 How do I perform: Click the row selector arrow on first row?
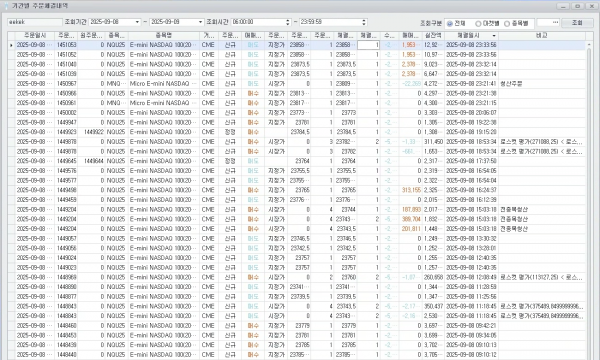click(11, 45)
